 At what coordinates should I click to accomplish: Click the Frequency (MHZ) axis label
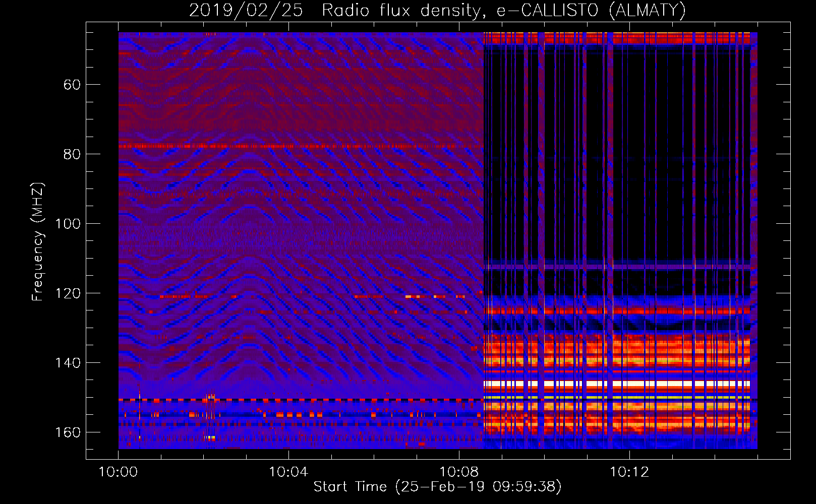pyautogui.click(x=38, y=242)
